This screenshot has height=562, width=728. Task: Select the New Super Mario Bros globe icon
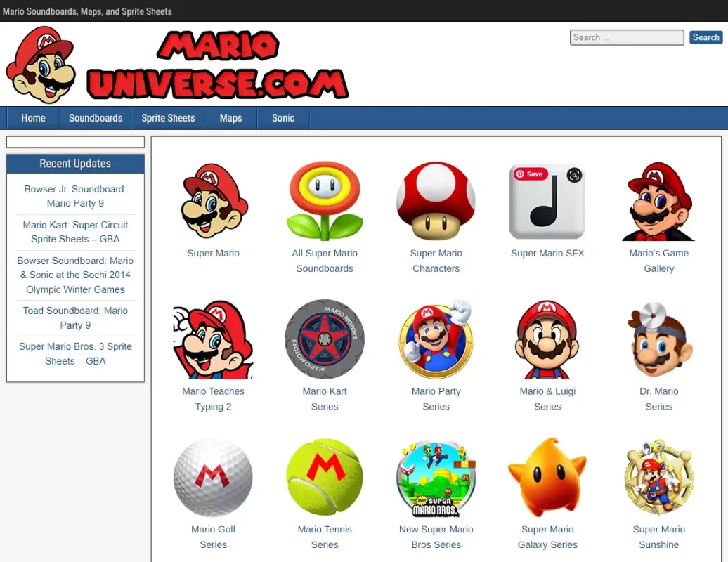(436, 478)
